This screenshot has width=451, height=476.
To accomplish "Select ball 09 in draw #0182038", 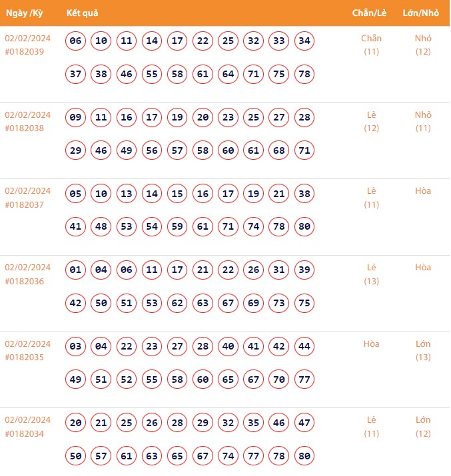I will [x=76, y=118].
